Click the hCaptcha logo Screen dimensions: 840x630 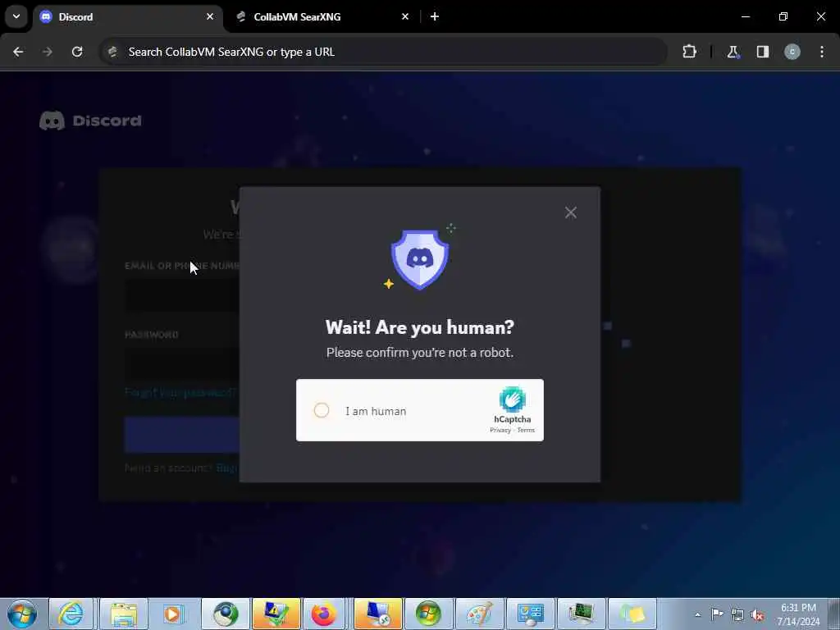coord(512,399)
